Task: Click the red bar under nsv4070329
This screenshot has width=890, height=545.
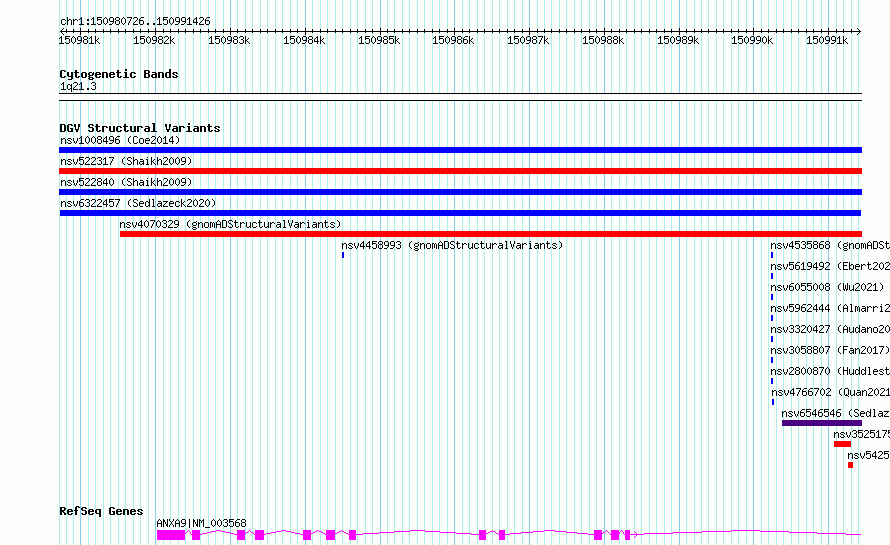Action: coord(491,234)
